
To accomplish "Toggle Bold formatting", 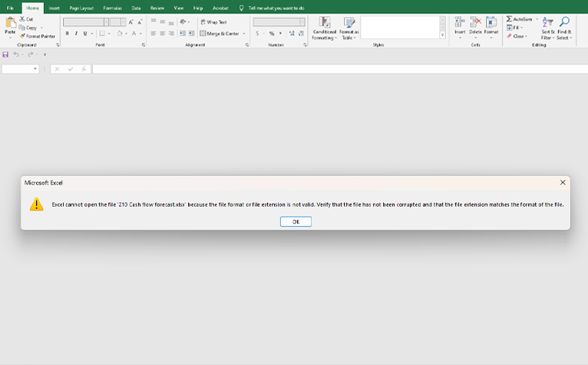I will [x=68, y=34].
